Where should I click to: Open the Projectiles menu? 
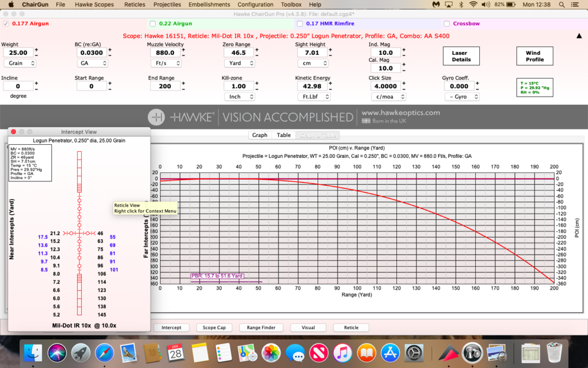(167, 5)
